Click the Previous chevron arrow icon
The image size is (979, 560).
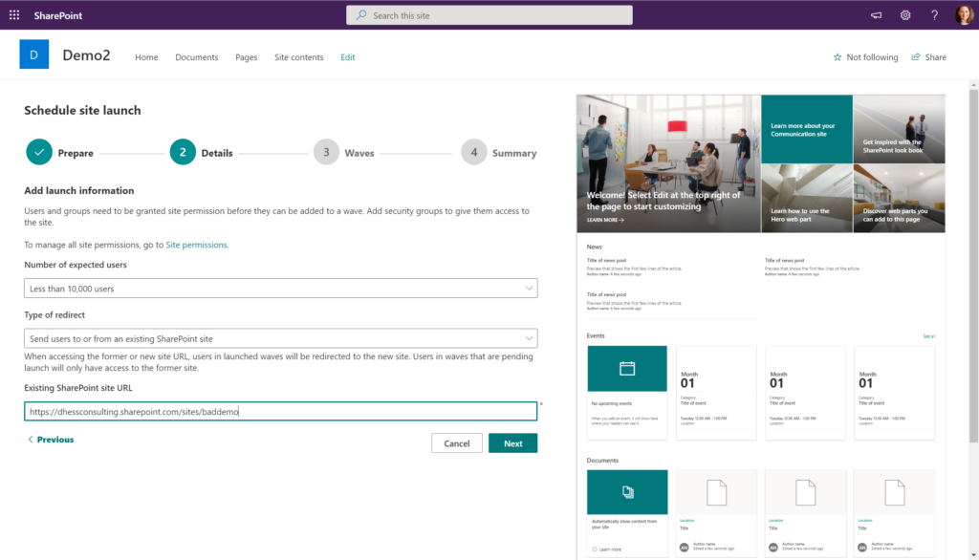(30, 440)
